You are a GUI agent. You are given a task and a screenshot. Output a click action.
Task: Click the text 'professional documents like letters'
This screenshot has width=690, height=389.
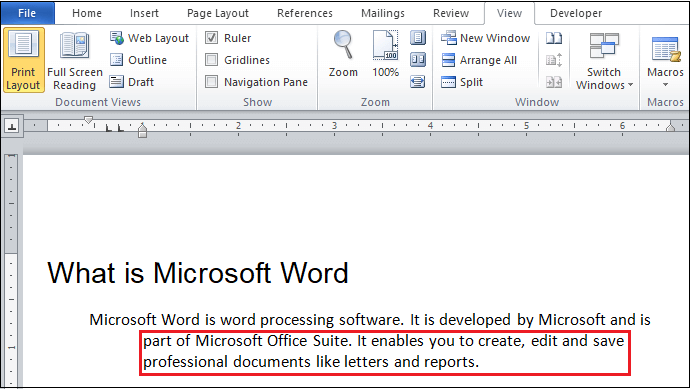point(266,362)
